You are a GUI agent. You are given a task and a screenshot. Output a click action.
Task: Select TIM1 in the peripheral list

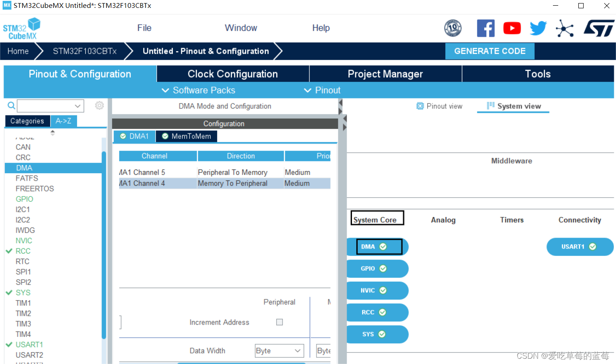(x=23, y=303)
